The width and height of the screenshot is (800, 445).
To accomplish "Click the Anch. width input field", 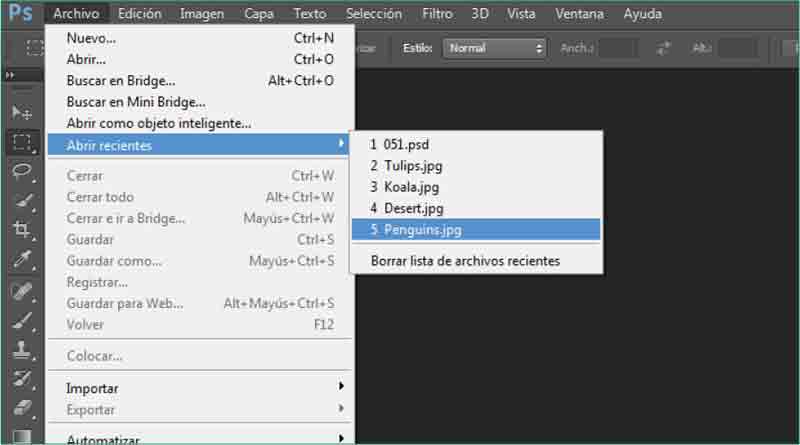I will 618,48.
